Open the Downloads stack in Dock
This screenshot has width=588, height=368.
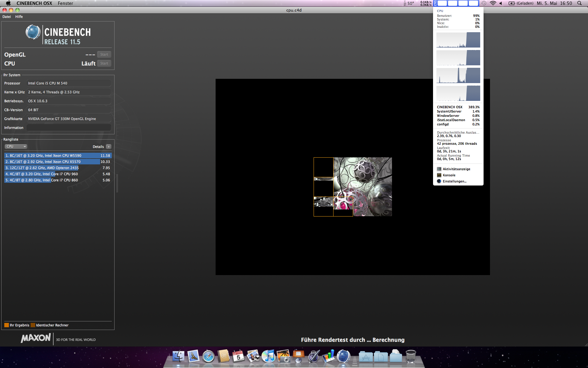[396, 356]
